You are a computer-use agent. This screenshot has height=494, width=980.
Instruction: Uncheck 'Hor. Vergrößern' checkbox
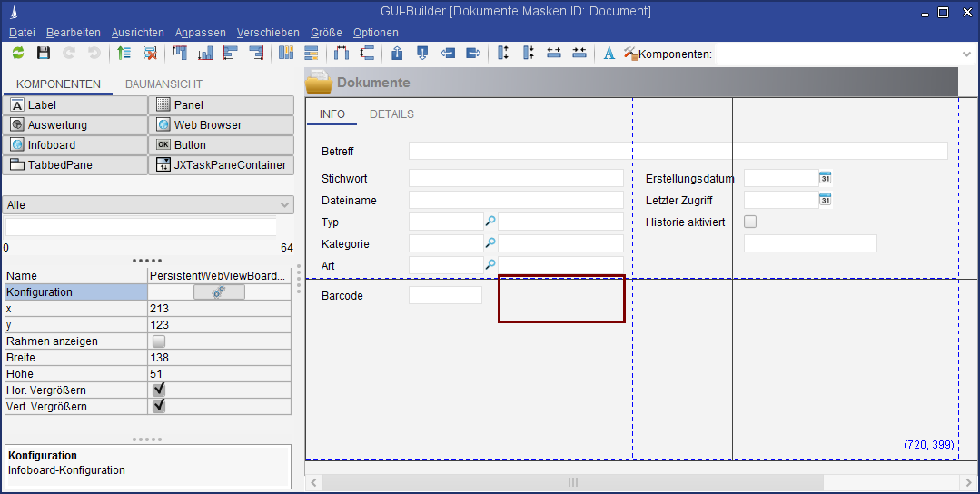[x=159, y=390]
